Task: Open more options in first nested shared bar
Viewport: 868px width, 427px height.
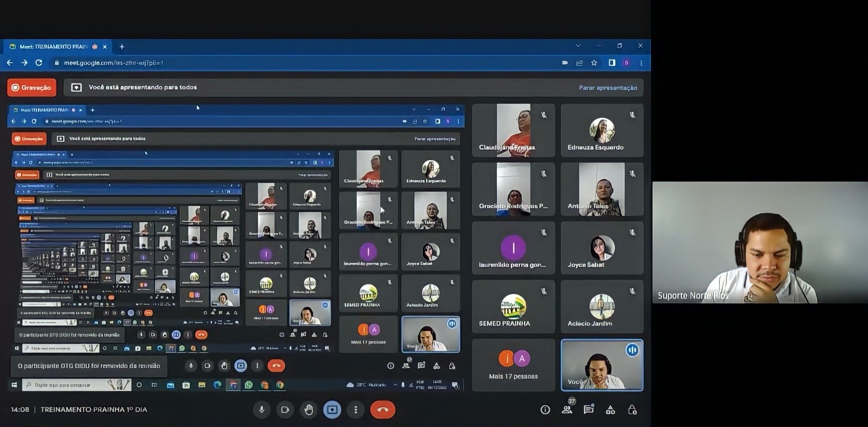Action: (x=257, y=366)
